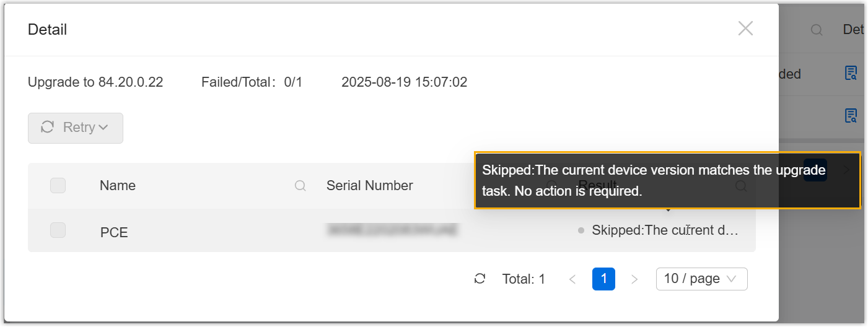Go to the next page arrow
Screen dimensions: 868x327
point(634,279)
